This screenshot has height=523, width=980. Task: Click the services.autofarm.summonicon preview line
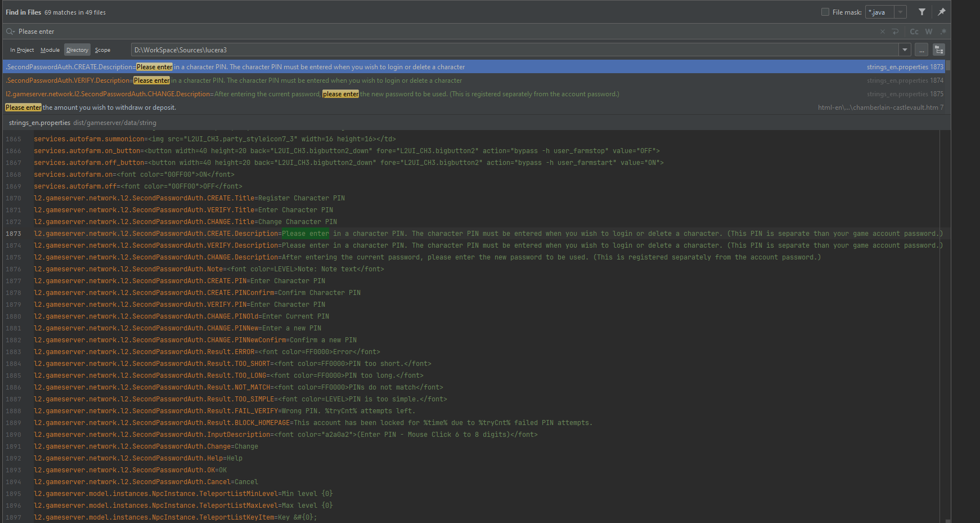215,139
